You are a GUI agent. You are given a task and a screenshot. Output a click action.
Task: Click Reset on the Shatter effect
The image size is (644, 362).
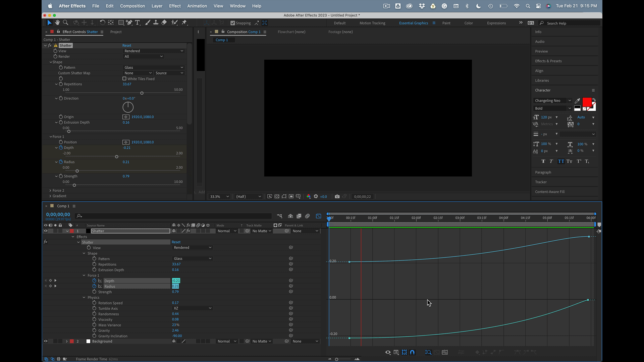tap(127, 45)
